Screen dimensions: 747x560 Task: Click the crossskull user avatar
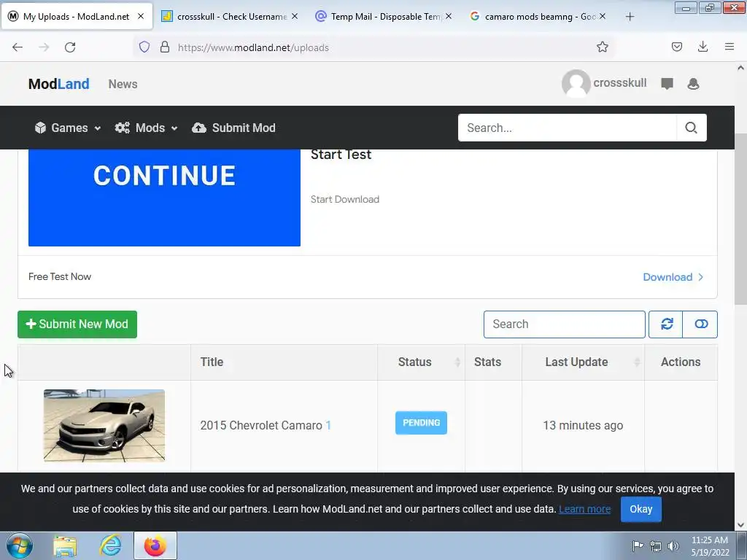click(x=576, y=83)
